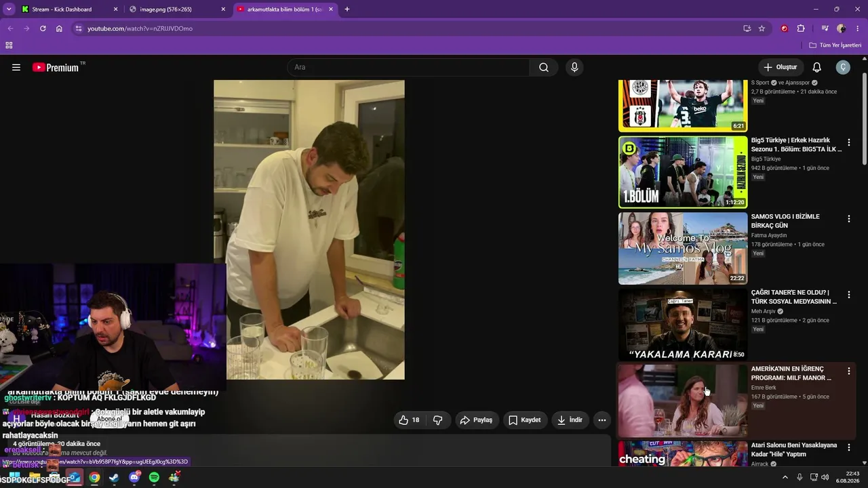The width and height of the screenshot is (868, 488).
Task: Save video with the Kaydet button
Action: 524,420
